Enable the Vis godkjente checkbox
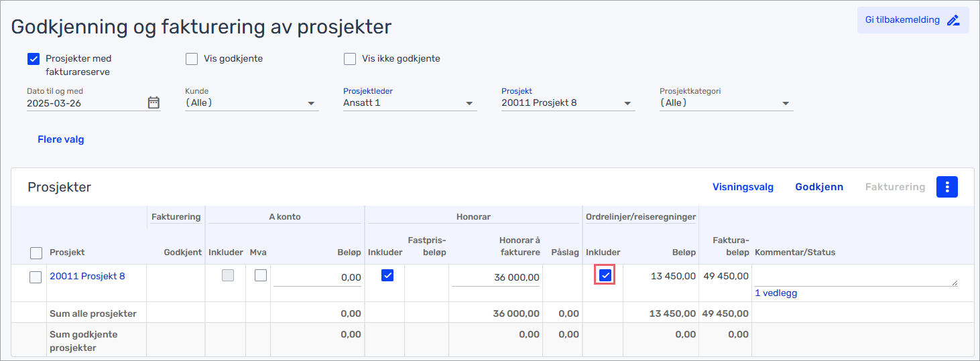 click(192, 59)
